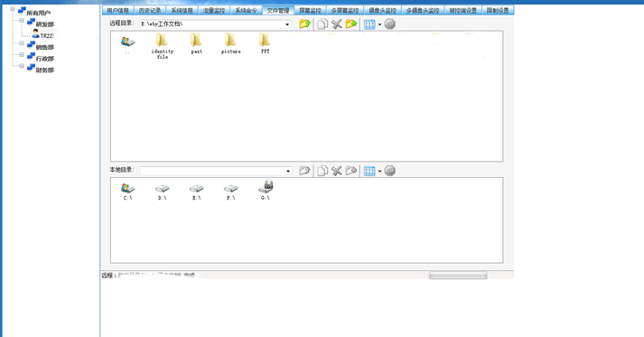Open the 限制设置 tab
This screenshot has height=337, width=644.
(x=498, y=10)
